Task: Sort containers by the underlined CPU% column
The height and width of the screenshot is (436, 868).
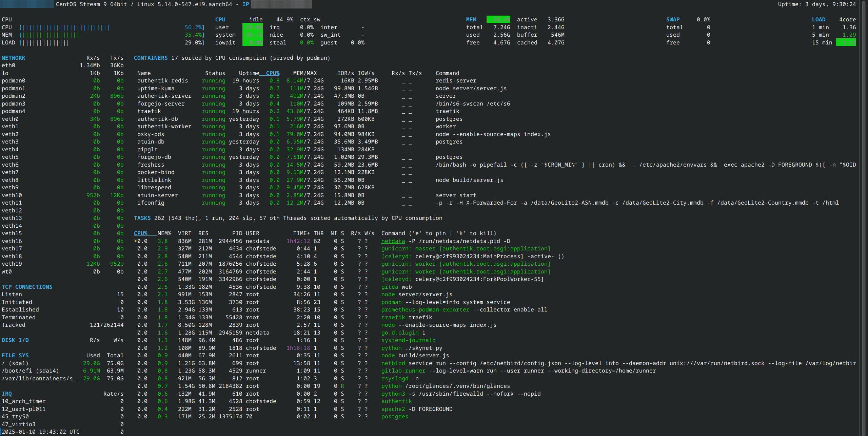Action: pyautogui.click(x=272, y=73)
